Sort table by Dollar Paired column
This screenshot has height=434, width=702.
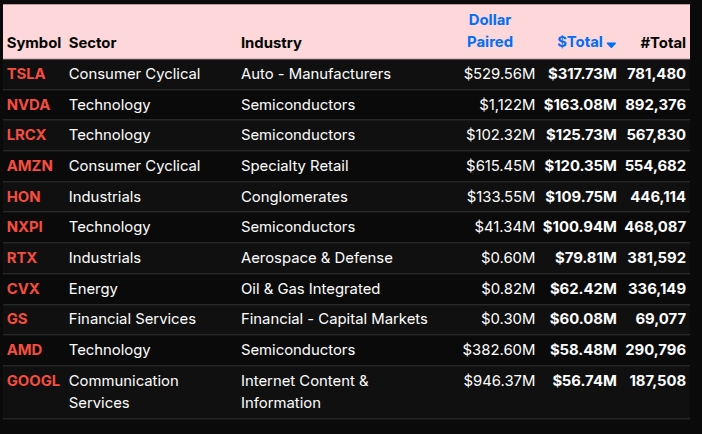point(490,31)
